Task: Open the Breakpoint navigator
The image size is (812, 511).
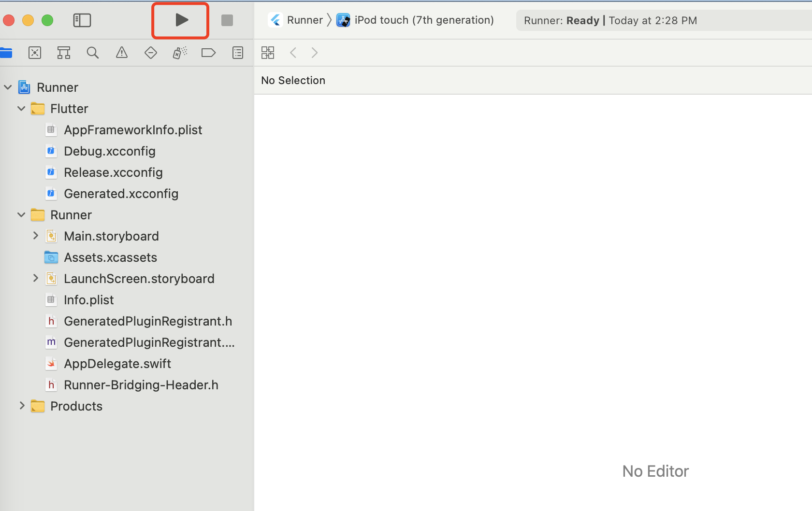Action: pyautogui.click(x=208, y=53)
